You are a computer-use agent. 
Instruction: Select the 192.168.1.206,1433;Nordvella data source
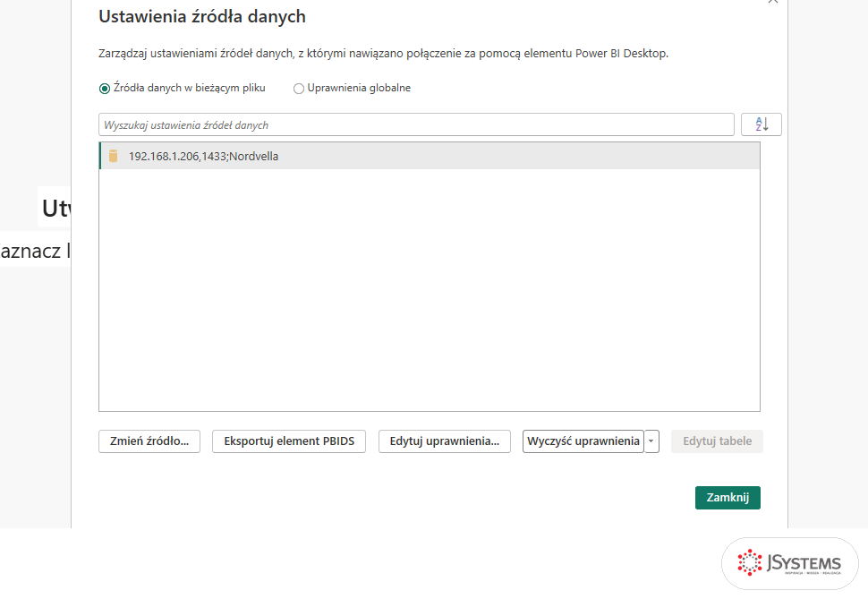(x=430, y=157)
